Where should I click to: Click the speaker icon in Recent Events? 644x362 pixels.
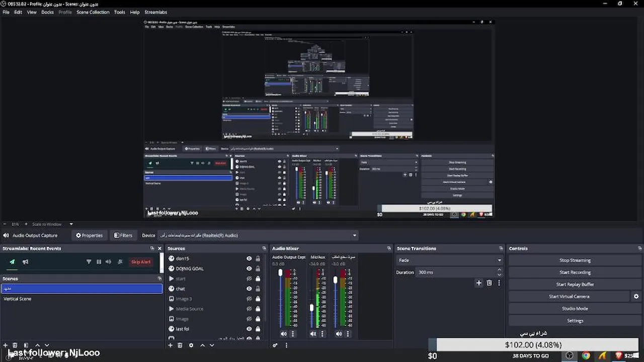tap(108, 262)
